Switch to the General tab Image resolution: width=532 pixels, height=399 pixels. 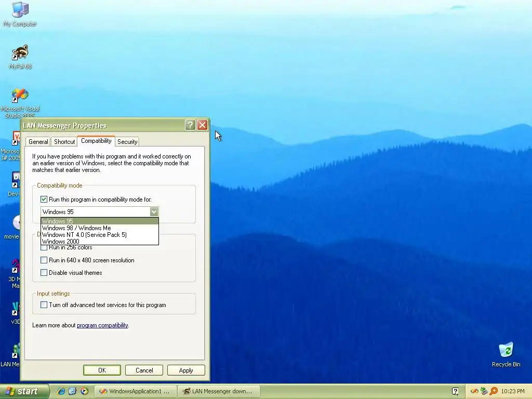point(38,142)
